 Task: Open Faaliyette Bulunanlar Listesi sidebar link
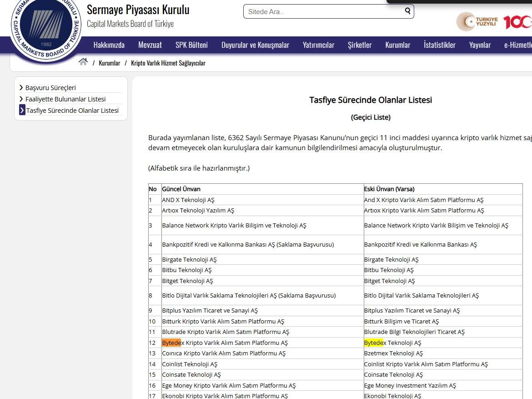point(65,99)
